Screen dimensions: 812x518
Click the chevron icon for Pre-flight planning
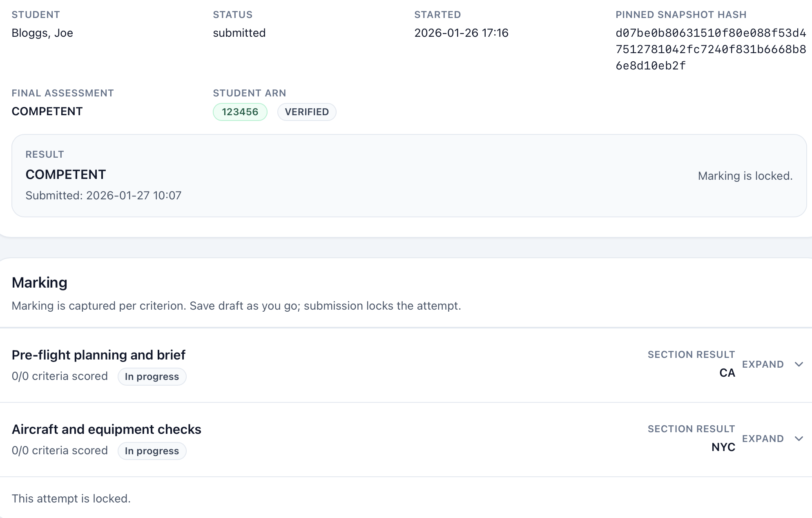tap(799, 364)
